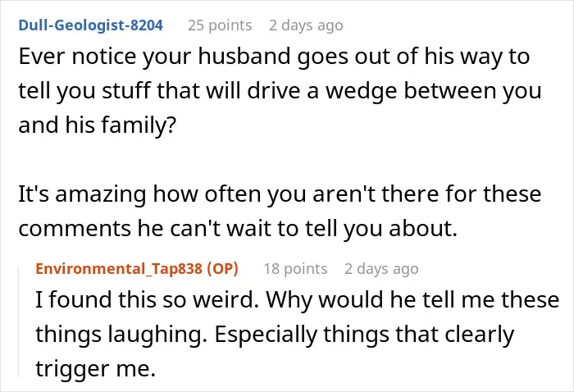Screen dimensions: 574x392
Task: Click the line "things laughing. Especially things"
Action: 275,335
